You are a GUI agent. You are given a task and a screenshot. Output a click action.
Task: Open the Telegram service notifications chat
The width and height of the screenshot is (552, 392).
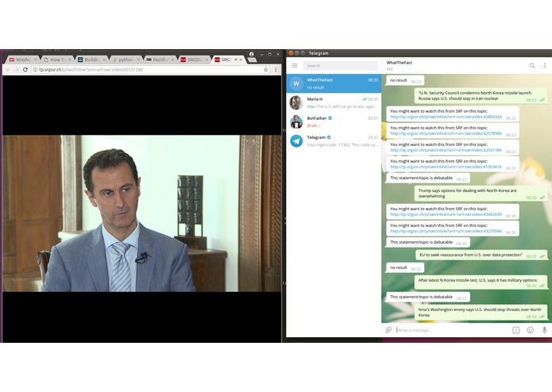[334, 141]
